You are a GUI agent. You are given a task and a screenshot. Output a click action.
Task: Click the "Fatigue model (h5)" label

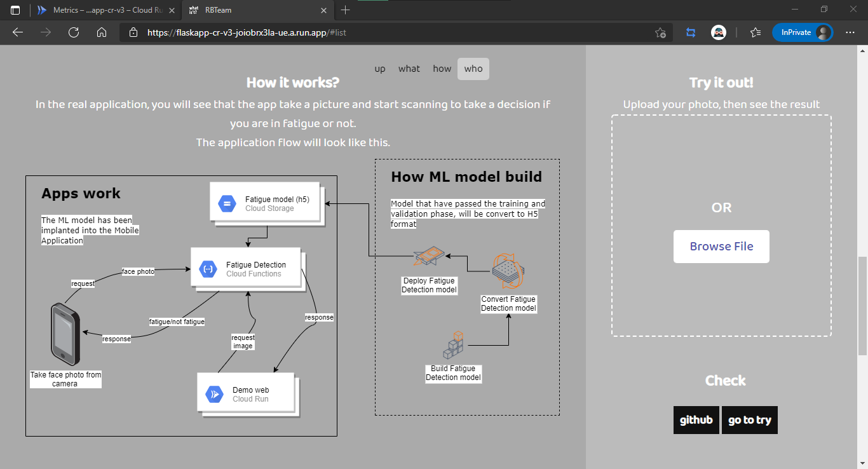tap(277, 200)
